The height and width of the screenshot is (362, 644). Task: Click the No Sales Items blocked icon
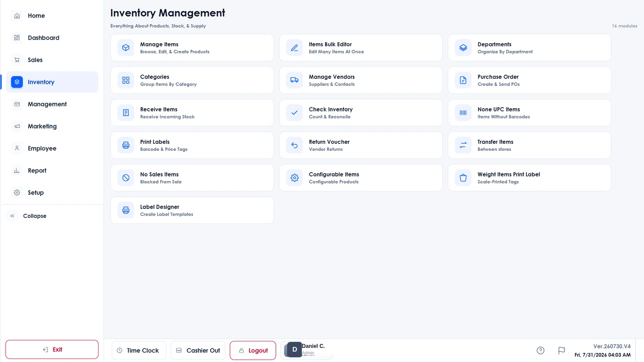126,178
